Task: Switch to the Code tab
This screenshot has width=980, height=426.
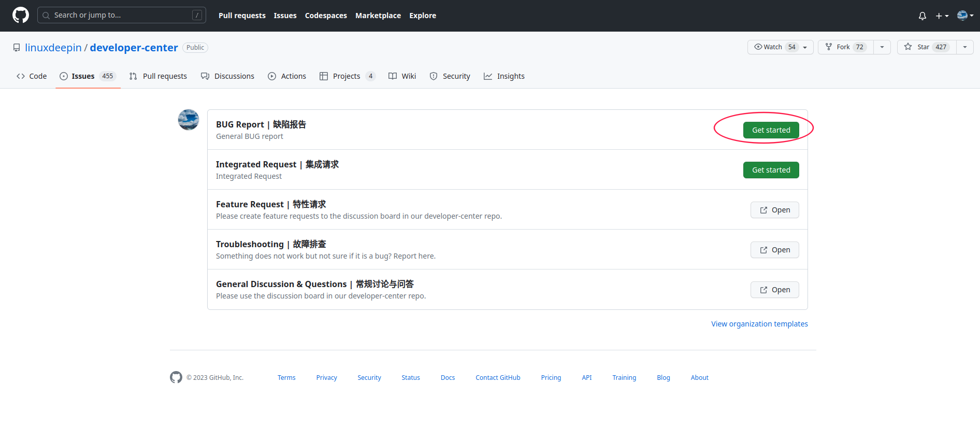Action: pos(32,76)
